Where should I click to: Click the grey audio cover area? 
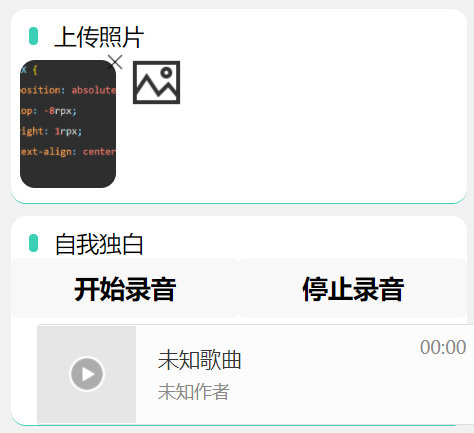pos(87,374)
